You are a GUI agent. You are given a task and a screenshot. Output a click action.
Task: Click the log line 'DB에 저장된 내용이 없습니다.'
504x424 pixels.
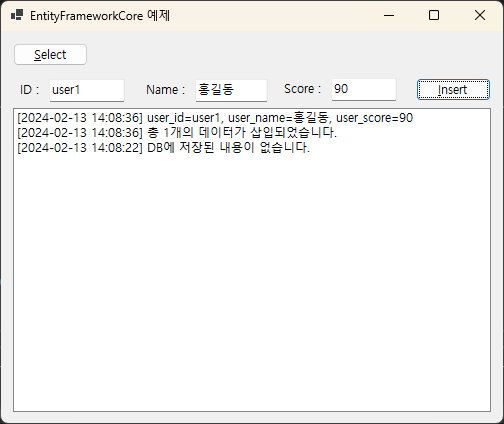(164, 147)
